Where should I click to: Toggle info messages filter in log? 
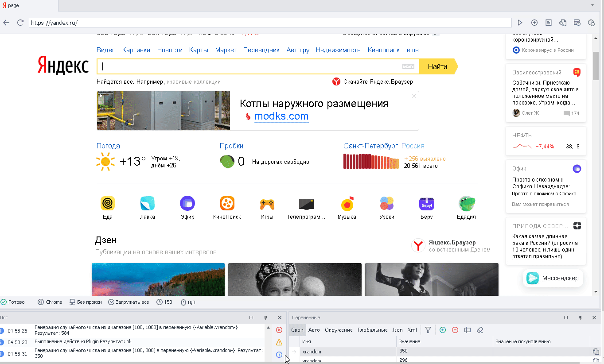(279, 355)
